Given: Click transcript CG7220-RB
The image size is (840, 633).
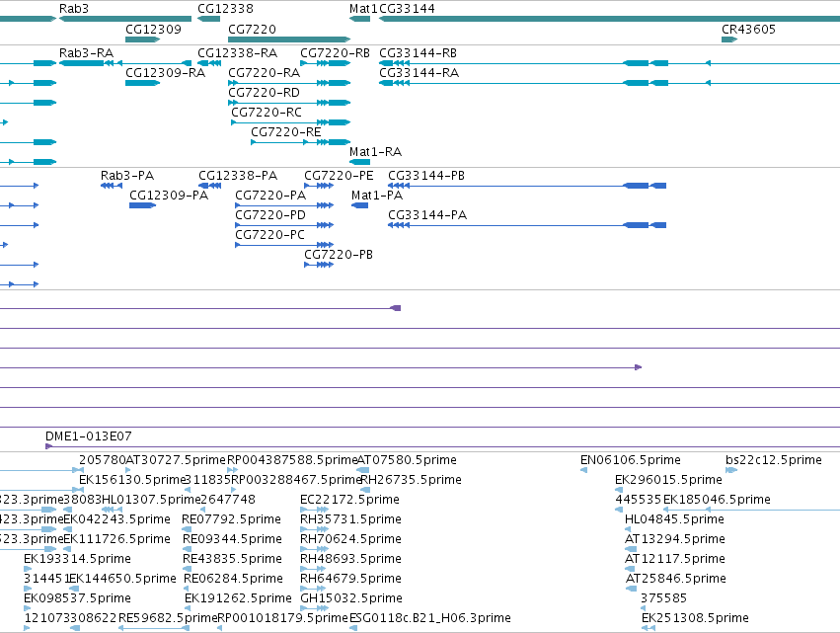Looking at the screenshot, I should point(335,53).
